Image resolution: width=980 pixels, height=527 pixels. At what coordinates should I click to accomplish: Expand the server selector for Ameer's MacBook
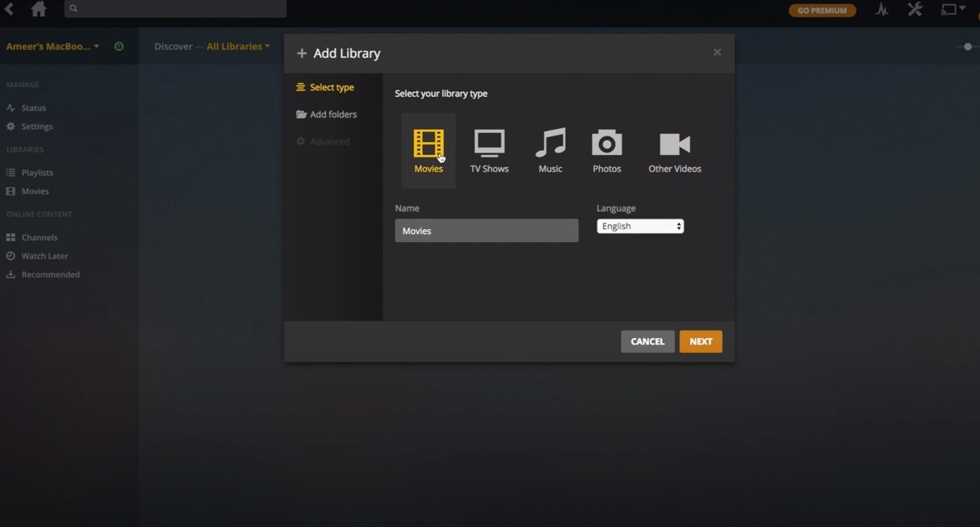[x=52, y=46]
